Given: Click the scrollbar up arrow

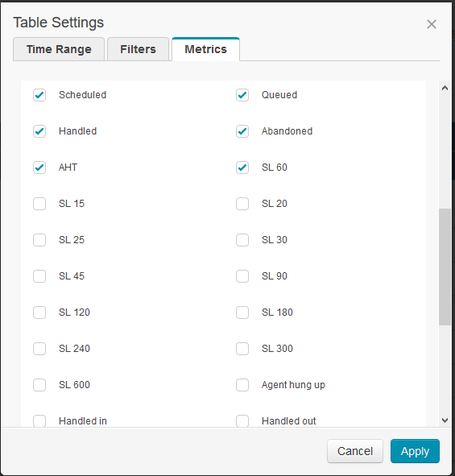Looking at the screenshot, I should [x=445, y=88].
